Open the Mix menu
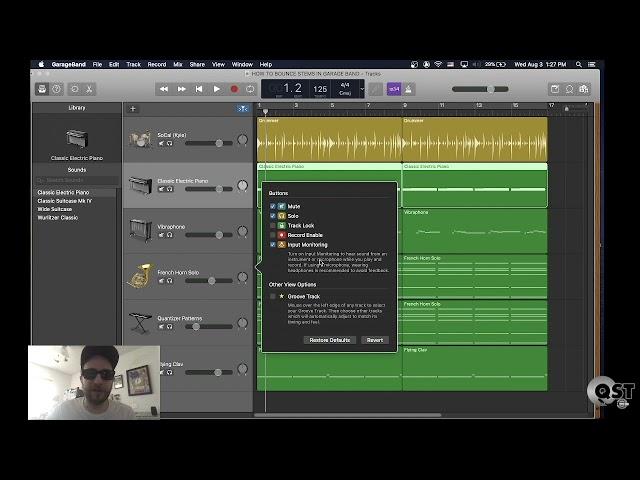640x480 pixels. pyautogui.click(x=178, y=64)
